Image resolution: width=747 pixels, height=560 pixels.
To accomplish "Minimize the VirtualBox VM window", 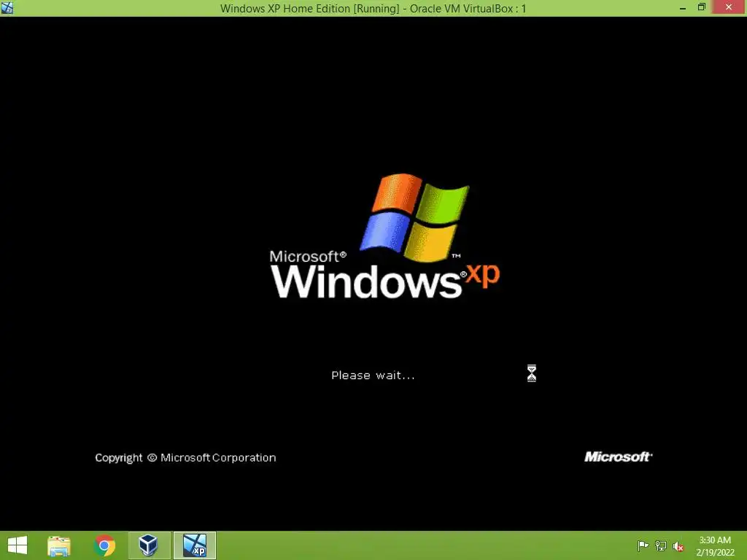I will tap(683, 7).
